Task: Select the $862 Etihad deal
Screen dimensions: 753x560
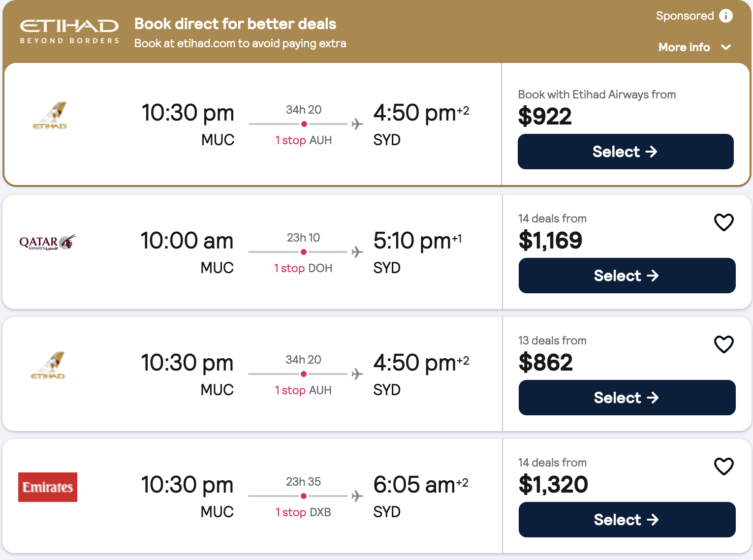Action: [x=627, y=398]
